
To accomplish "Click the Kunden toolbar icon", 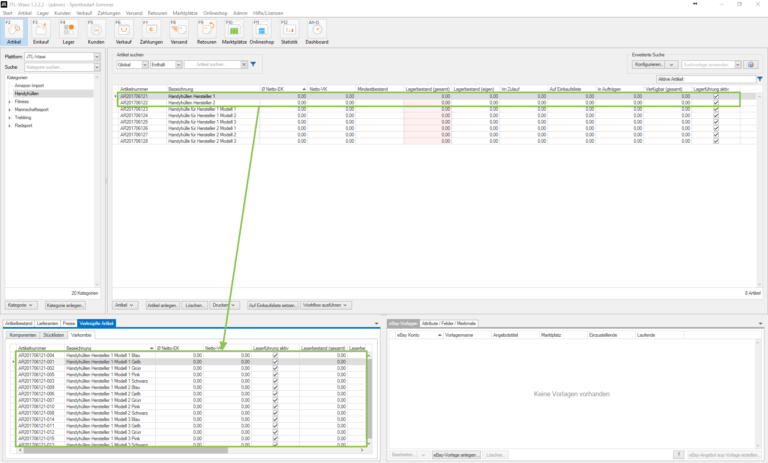I will coord(96,32).
